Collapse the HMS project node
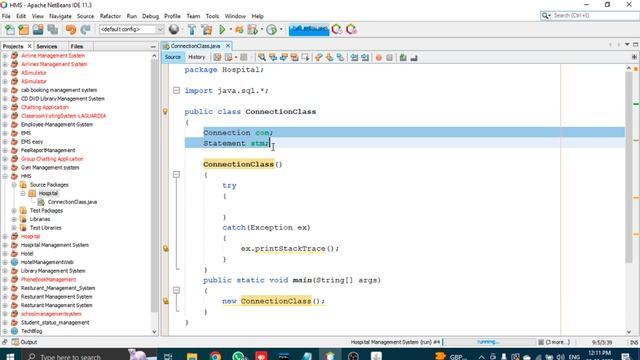 [5, 176]
